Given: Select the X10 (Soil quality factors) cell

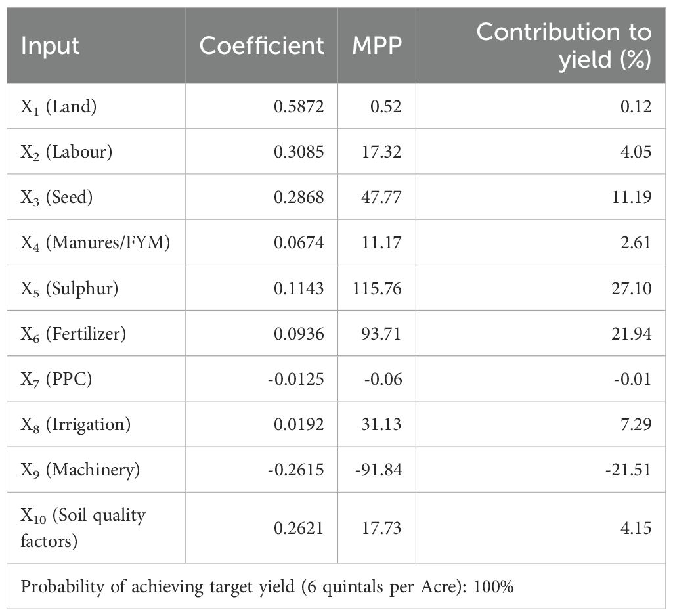Looking at the screenshot, I should pyautogui.click(x=83, y=527).
